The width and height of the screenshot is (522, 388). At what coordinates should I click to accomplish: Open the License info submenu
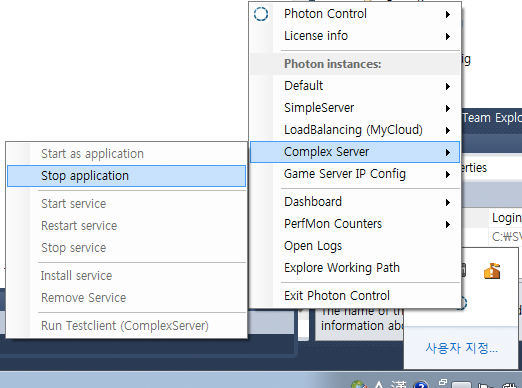355,36
